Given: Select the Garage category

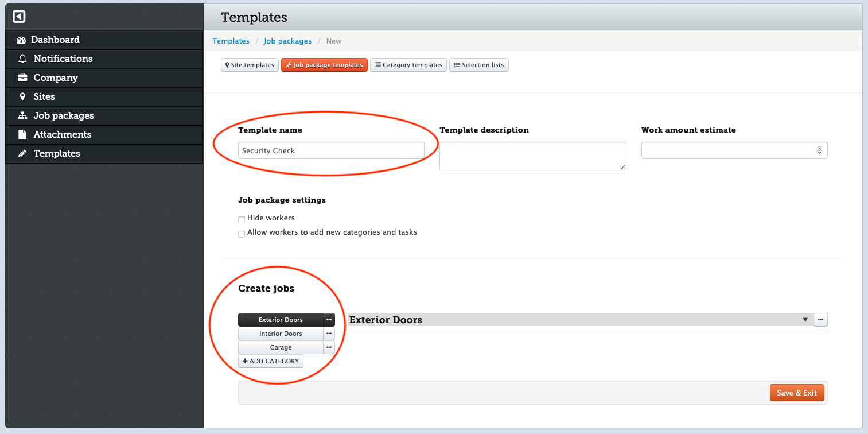Looking at the screenshot, I should 281,347.
